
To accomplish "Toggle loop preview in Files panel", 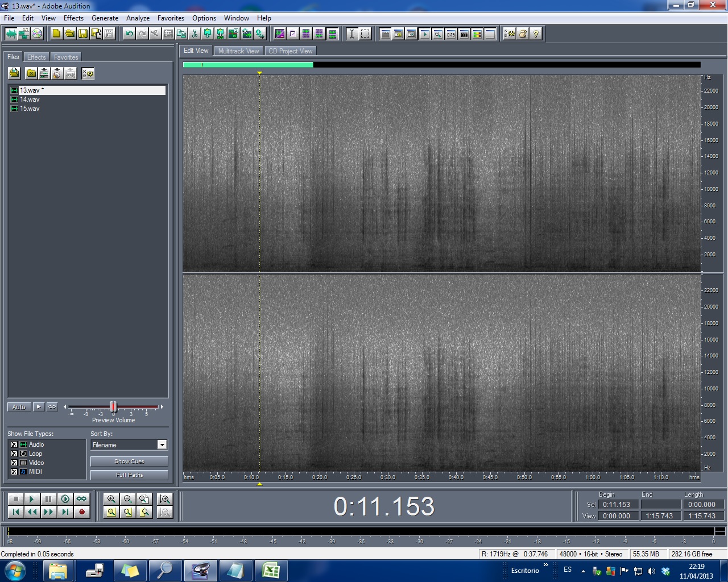I will [52, 407].
